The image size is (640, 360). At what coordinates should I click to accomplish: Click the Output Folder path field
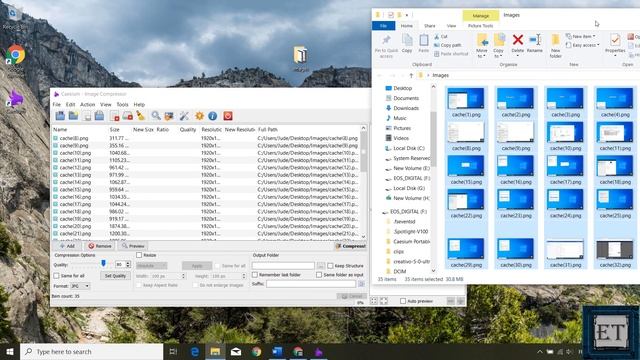(x=283, y=266)
